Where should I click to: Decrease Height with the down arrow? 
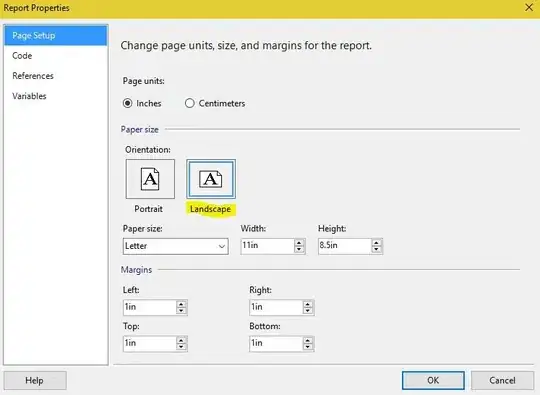376,250
